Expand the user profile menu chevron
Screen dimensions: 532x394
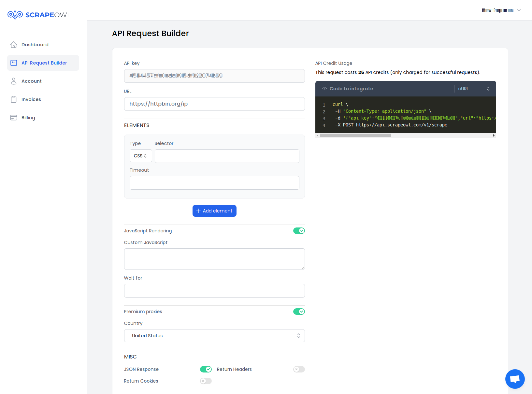pyautogui.click(x=519, y=10)
